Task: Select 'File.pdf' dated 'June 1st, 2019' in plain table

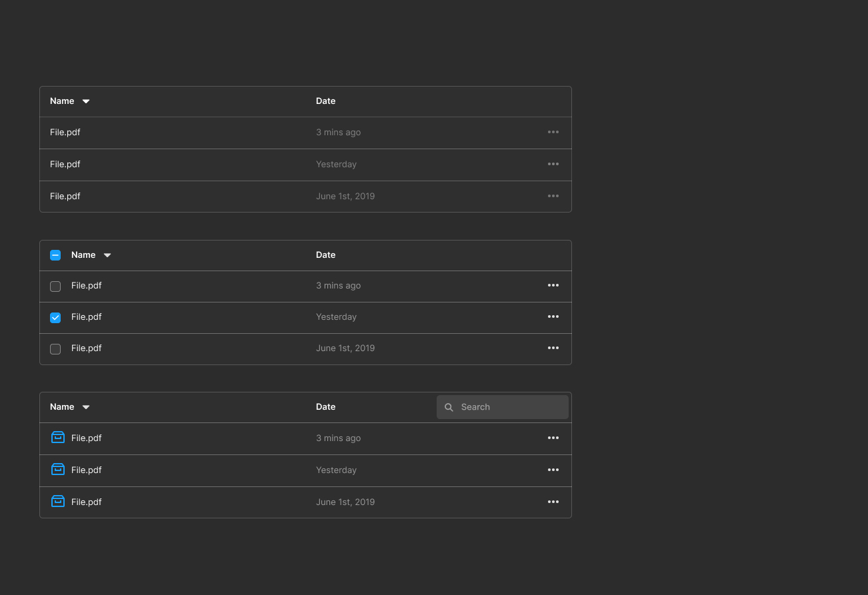Action: (x=65, y=197)
